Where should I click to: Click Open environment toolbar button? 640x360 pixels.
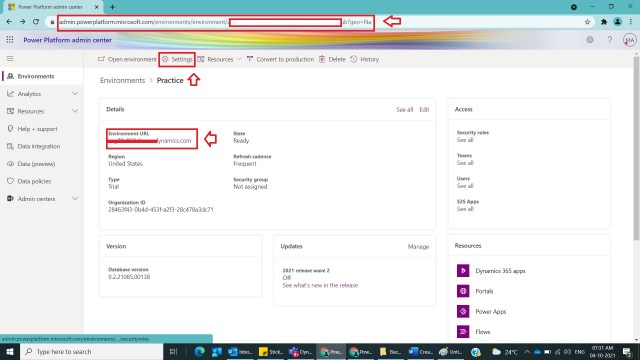[x=127, y=59]
